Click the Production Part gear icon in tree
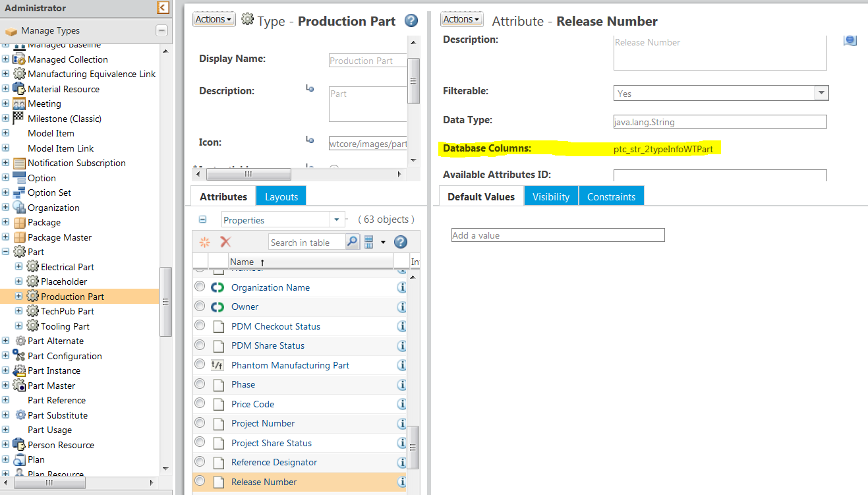 point(32,297)
